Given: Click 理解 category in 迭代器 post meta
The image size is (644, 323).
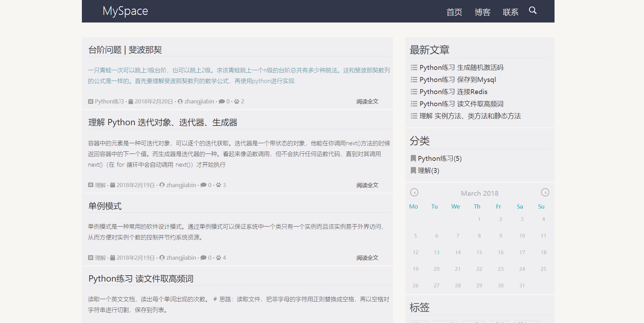Looking at the screenshot, I should pos(100,185).
